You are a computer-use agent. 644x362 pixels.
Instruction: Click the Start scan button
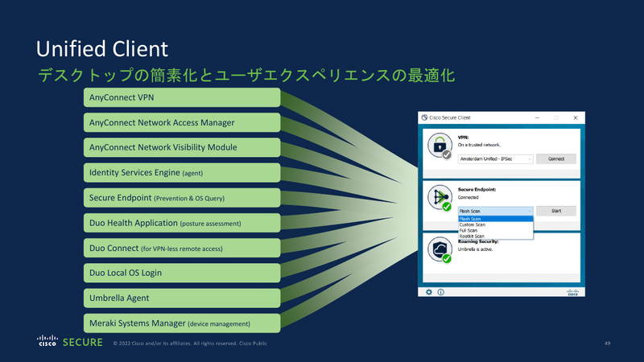(556, 211)
